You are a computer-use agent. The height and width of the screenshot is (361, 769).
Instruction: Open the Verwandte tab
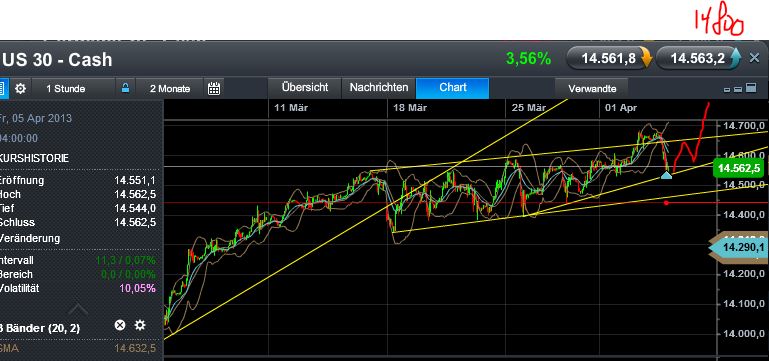coord(592,89)
